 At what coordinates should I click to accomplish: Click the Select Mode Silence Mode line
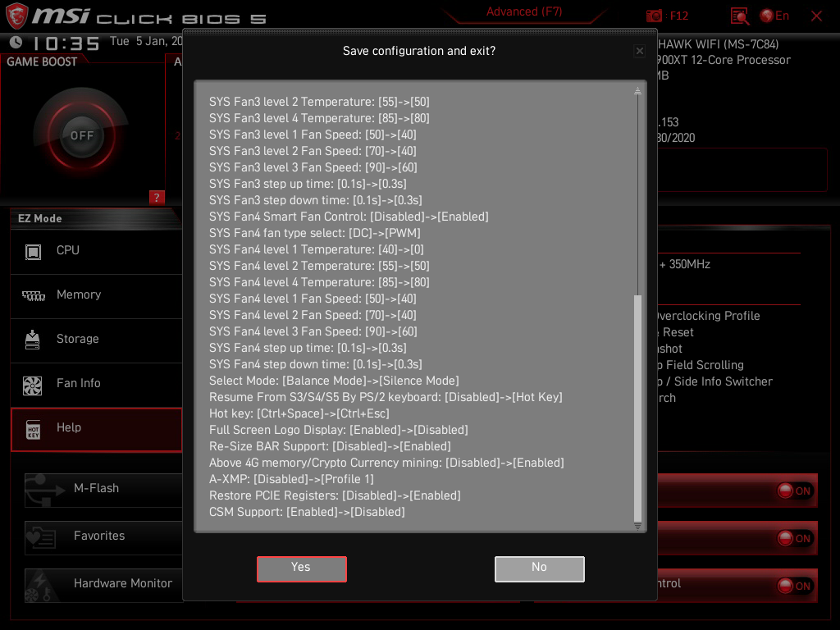point(334,381)
